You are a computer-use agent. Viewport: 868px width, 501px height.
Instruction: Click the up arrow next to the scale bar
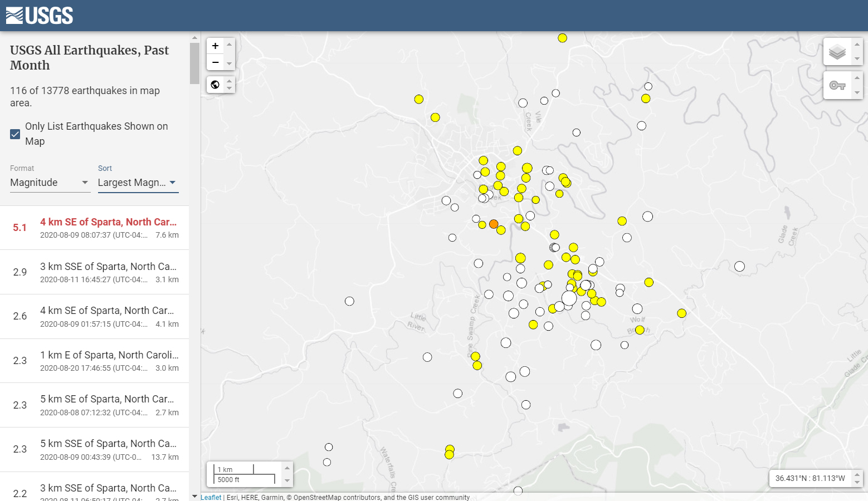point(287,468)
